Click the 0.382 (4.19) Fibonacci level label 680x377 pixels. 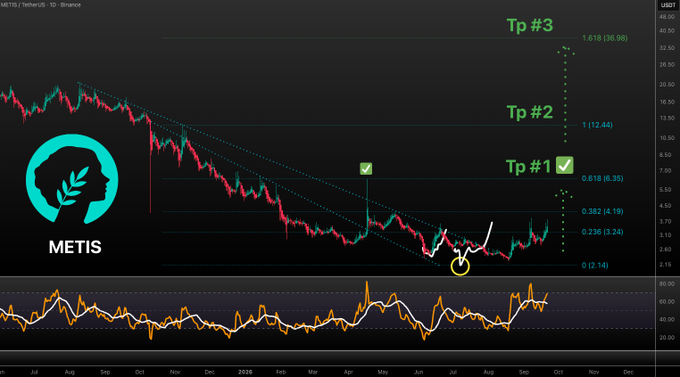point(602,211)
